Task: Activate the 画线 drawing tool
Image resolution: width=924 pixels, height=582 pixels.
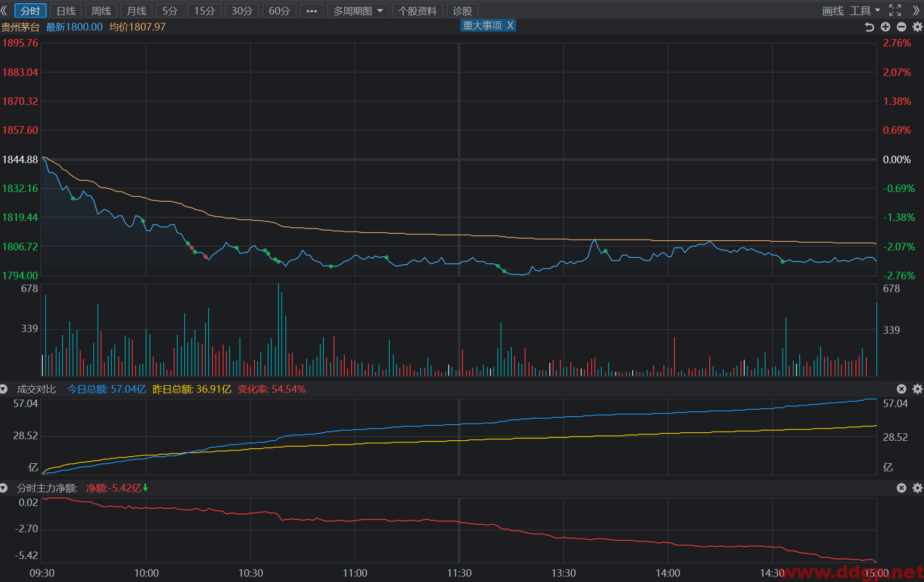Action: (833, 11)
